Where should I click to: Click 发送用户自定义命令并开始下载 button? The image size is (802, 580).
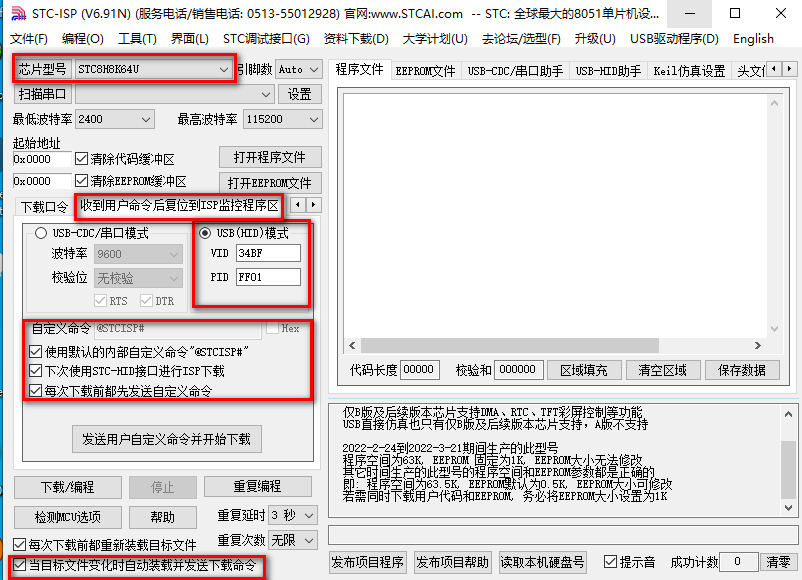167,439
